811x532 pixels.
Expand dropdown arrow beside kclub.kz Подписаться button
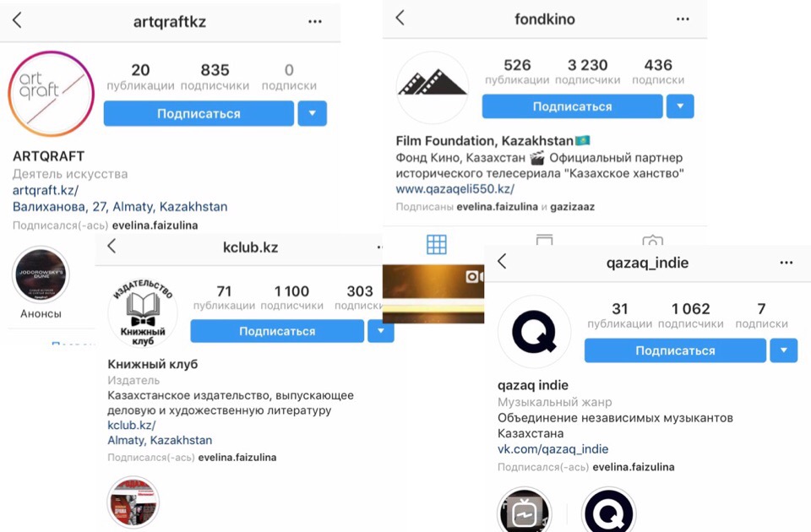pyautogui.click(x=381, y=331)
